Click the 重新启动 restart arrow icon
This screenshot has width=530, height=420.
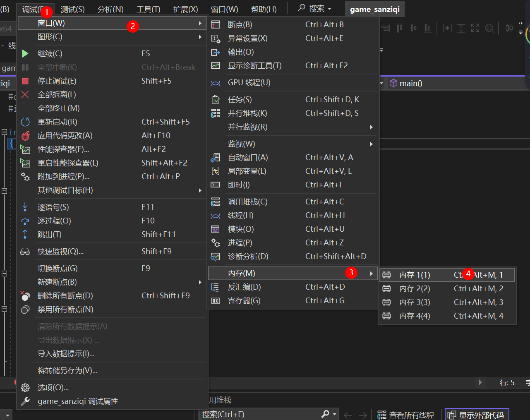point(25,122)
